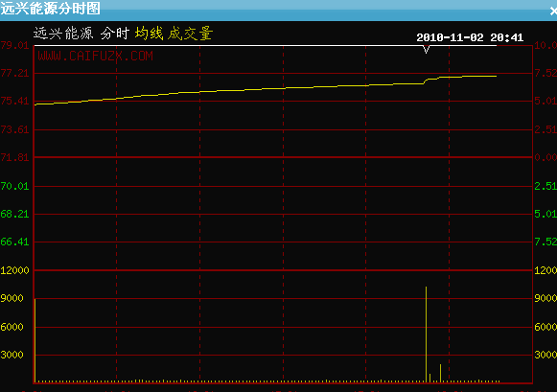The image size is (557, 392).
Task: Click the yellow average price line's step-up point
Action: [426, 81]
